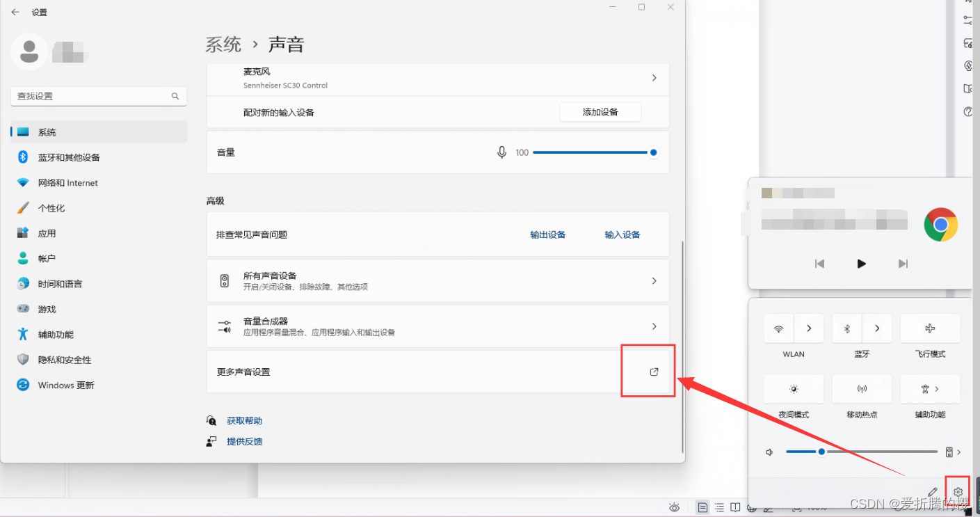Open 音量合成器 row
Screen dimensions: 980x517
437,326
